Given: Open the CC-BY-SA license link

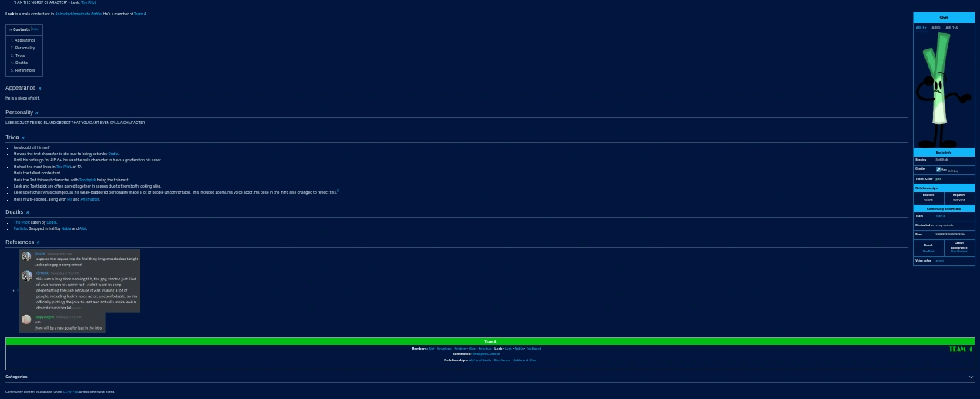Looking at the screenshot, I should point(70,392).
